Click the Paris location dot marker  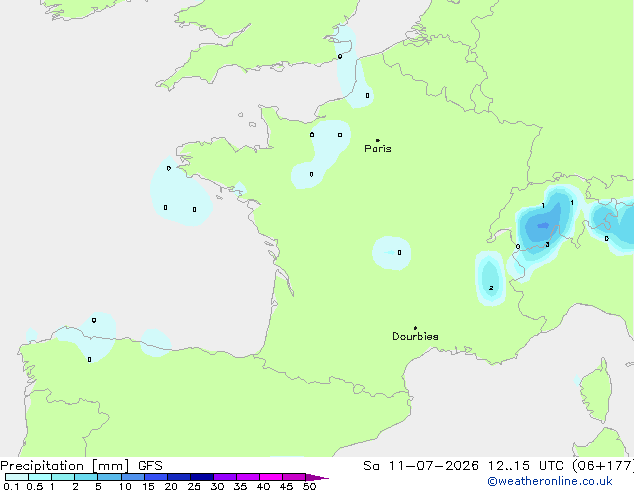tap(378, 140)
